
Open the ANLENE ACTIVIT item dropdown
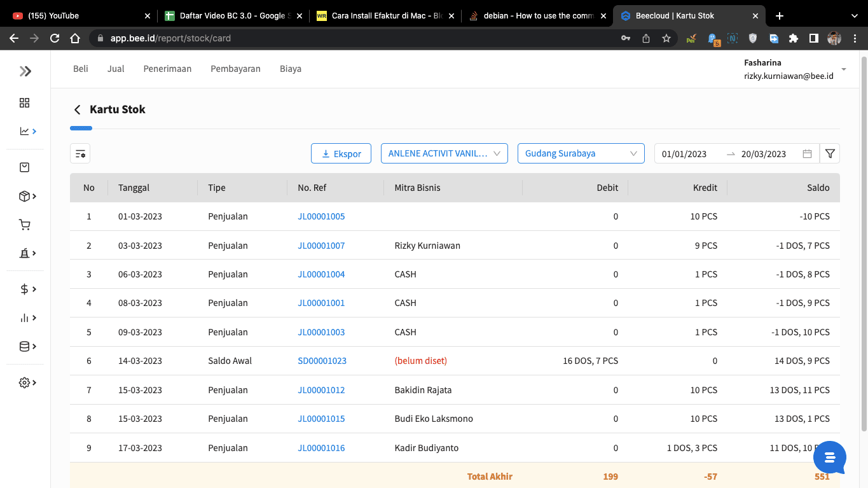(x=444, y=153)
